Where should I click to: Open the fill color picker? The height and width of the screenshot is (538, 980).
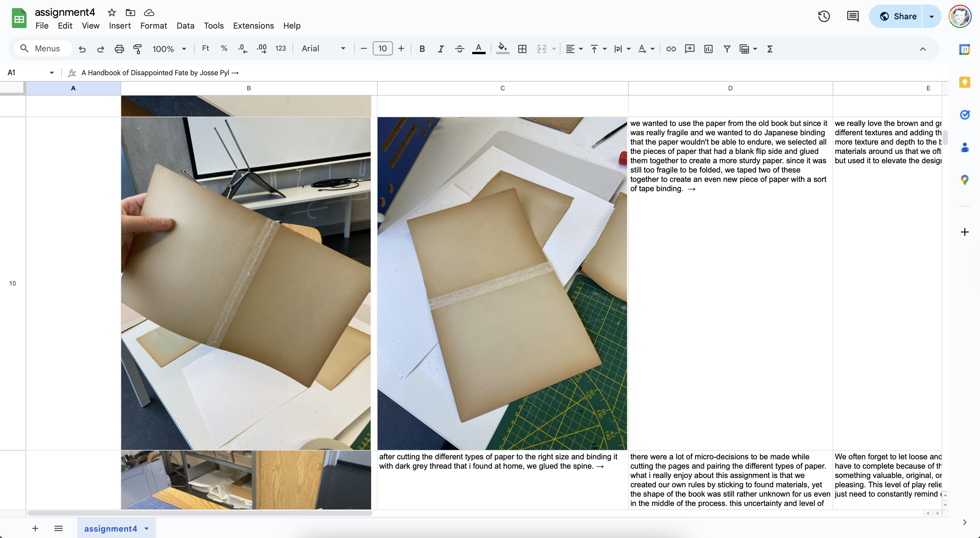(x=503, y=49)
